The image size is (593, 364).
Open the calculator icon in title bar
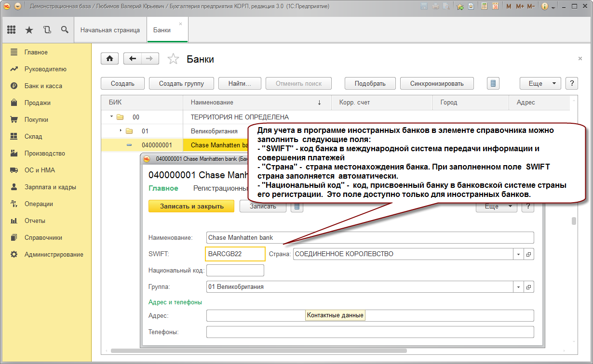tap(484, 7)
